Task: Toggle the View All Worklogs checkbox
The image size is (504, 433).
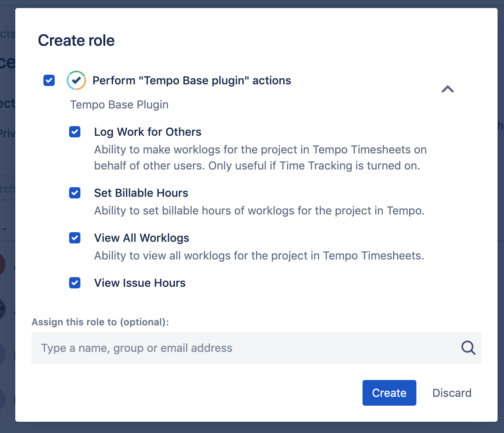Action: [x=75, y=238]
